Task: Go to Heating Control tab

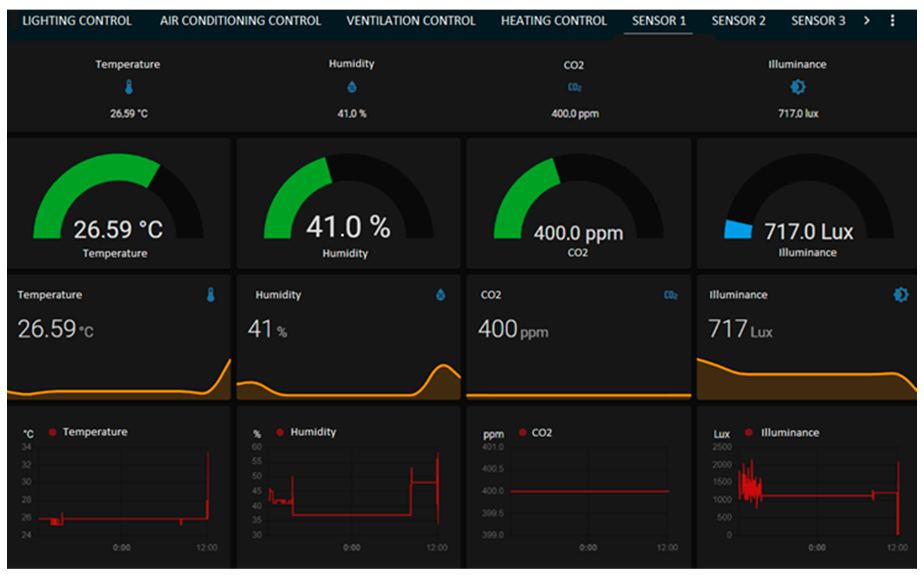Action: tap(554, 21)
